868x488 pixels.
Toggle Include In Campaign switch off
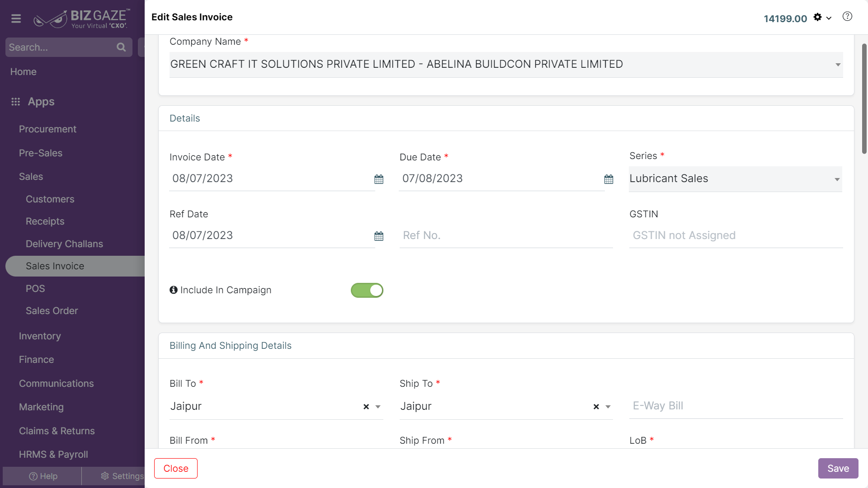(x=367, y=290)
